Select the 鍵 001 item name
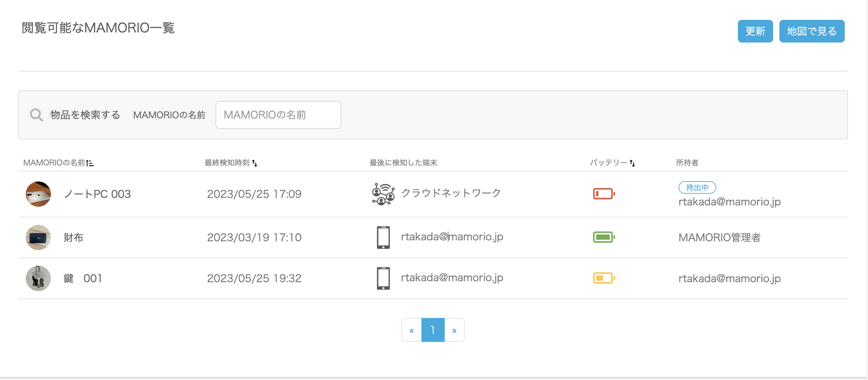Viewport: 868px width, 380px height. [83, 278]
